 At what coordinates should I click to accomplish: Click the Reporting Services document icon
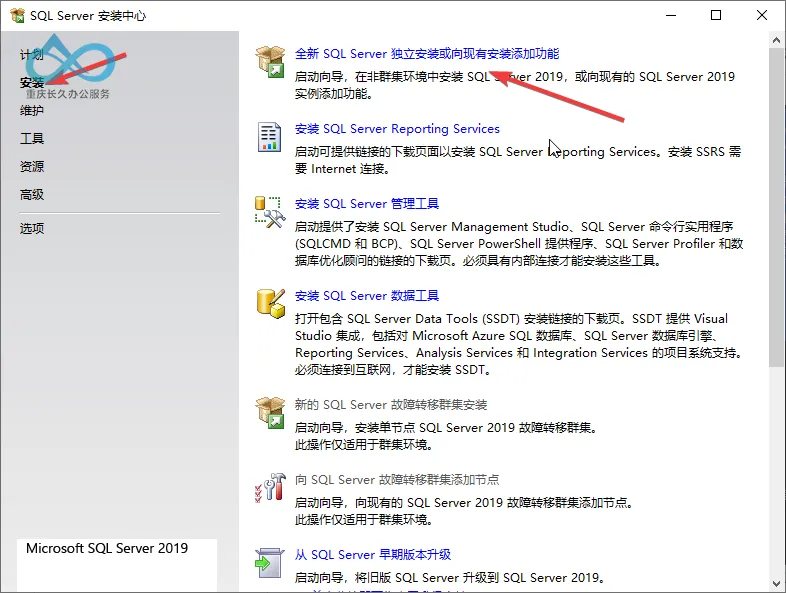[x=269, y=136]
